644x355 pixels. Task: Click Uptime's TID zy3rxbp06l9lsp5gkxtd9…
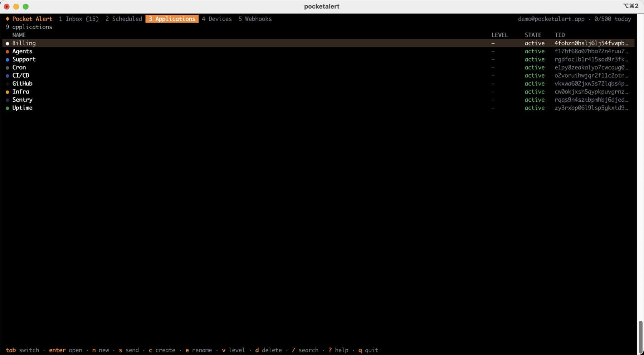pyautogui.click(x=591, y=108)
